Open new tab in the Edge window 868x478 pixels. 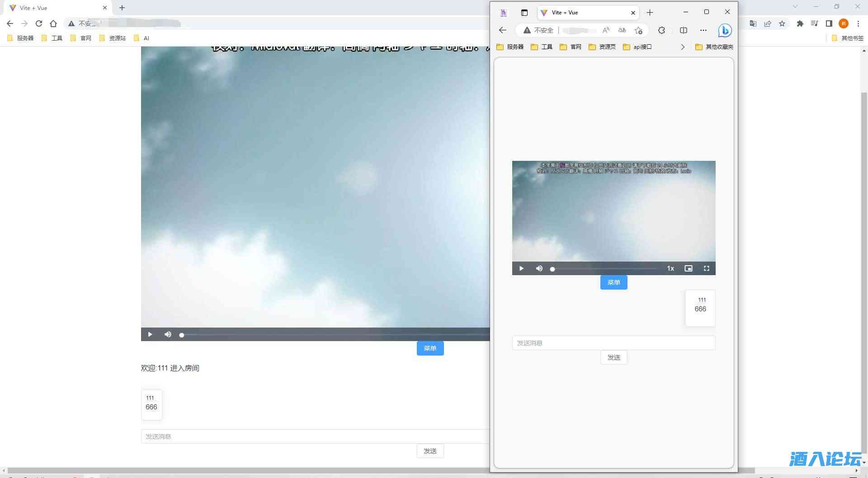click(650, 13)
